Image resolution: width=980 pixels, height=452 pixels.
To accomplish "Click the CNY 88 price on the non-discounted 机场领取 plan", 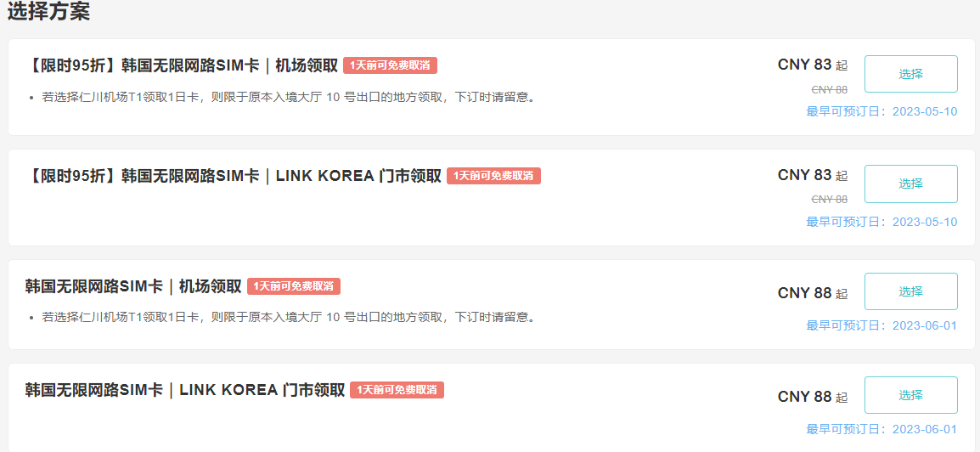I will click(805, 293).
